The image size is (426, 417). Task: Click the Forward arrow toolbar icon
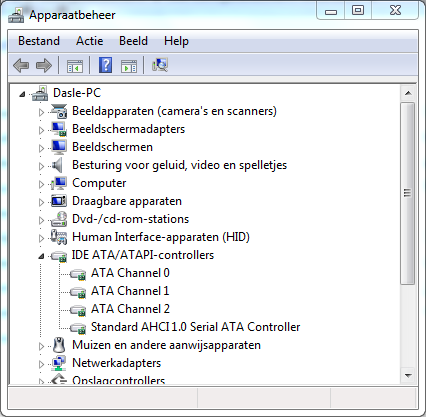click(44, 65)
